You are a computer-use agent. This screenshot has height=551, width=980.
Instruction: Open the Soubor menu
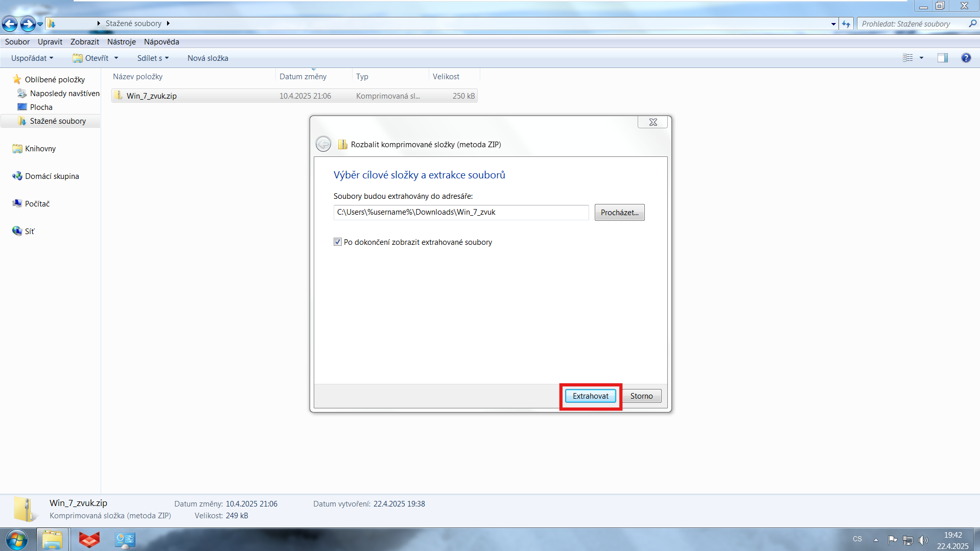click(17, 42)
